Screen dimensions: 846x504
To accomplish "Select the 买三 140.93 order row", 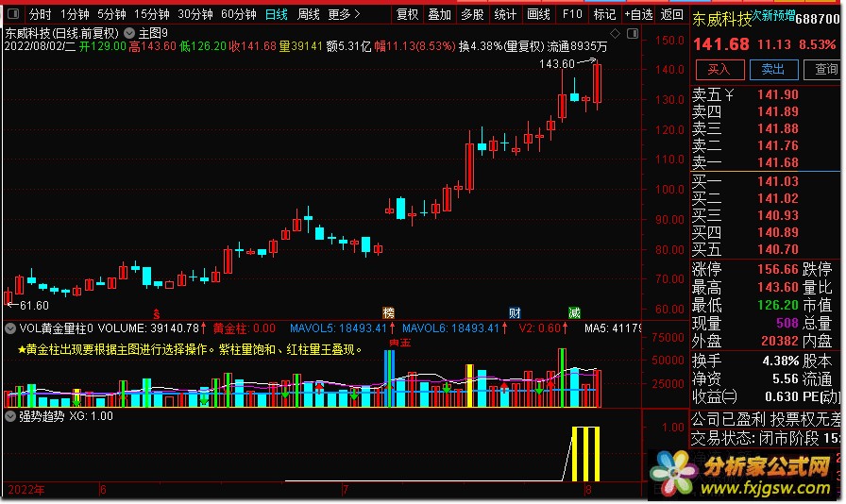I will [765, 215].
